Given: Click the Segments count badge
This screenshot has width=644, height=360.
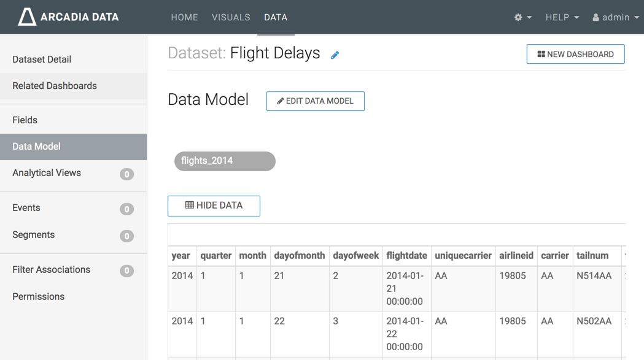Looking at the screenshot, I should (x=126, y=236).
